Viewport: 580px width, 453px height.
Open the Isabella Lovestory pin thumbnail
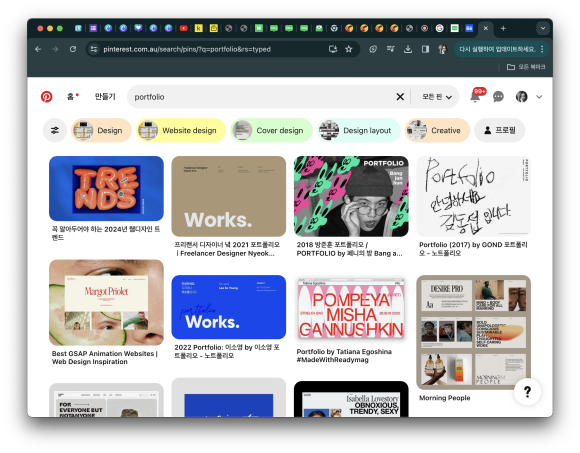[351, 399]
